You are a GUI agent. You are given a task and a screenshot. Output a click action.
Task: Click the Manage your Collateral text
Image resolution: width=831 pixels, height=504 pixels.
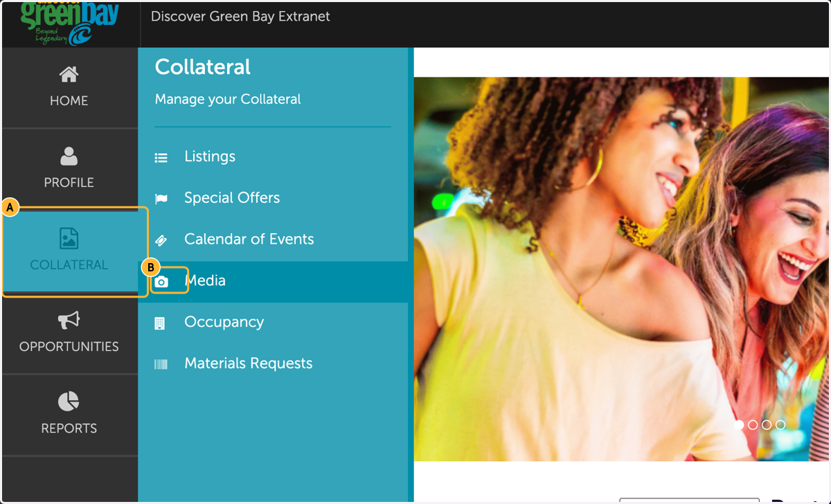tap(228, 99)
